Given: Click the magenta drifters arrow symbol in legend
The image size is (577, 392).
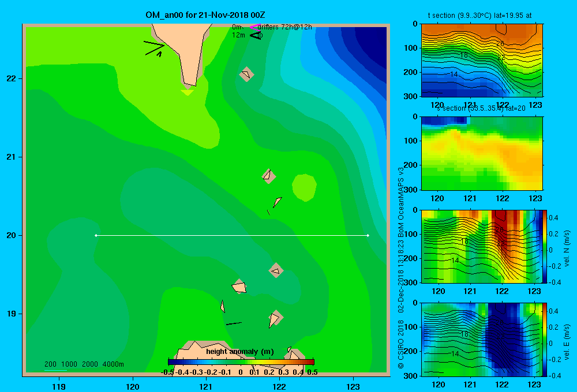Looking at the screenshot, I should [x=254, y=27].
